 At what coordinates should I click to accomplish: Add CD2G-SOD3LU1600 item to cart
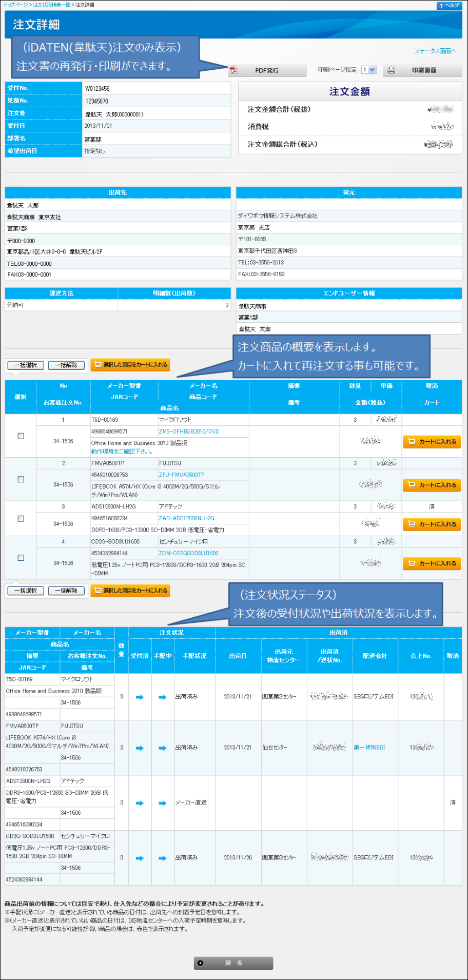coord(432,563)
